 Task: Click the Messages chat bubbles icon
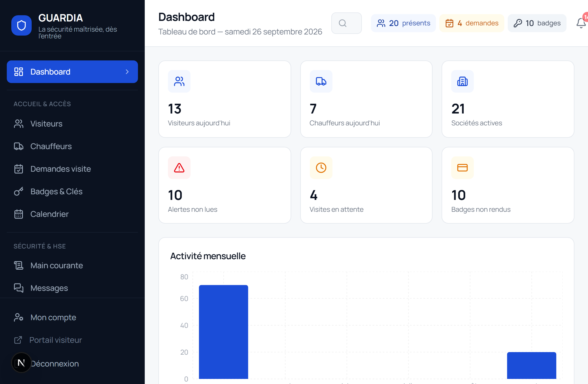tap(19, 288)
